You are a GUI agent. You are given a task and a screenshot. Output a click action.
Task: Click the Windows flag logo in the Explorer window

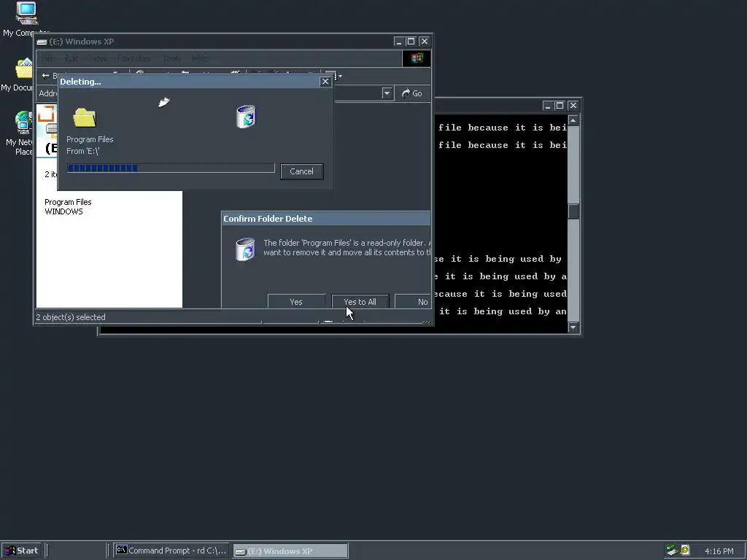click(x=417, y=58)
